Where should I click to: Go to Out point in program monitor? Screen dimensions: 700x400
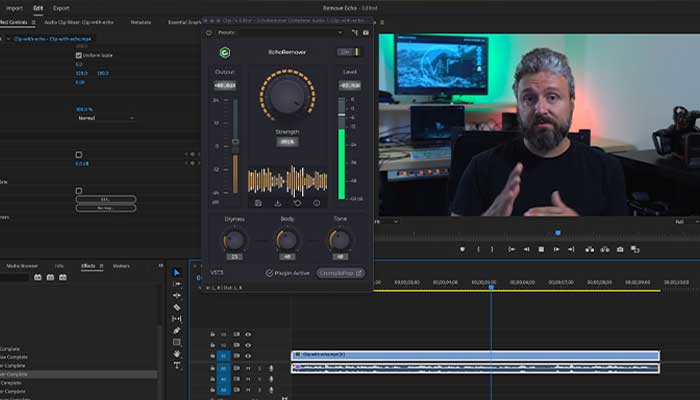tap(571, 249)
